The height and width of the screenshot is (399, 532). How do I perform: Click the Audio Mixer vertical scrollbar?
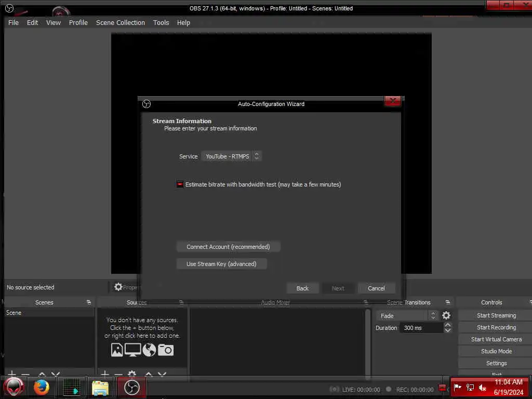(367, 343)
